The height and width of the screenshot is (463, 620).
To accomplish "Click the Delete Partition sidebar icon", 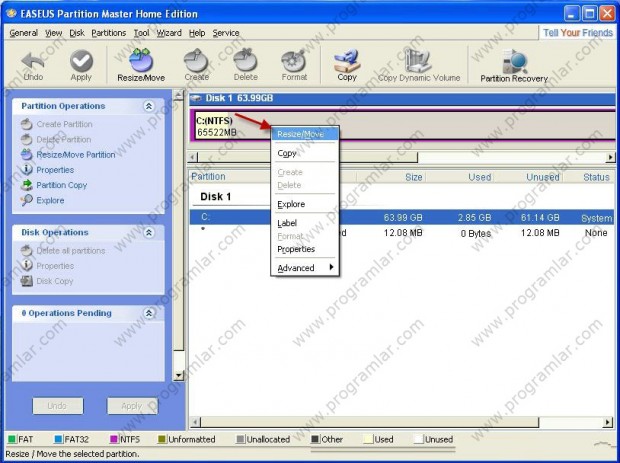I will tap(26, 139).
